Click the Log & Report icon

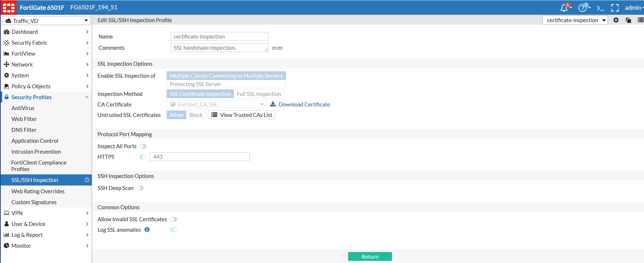pos(7,235)
